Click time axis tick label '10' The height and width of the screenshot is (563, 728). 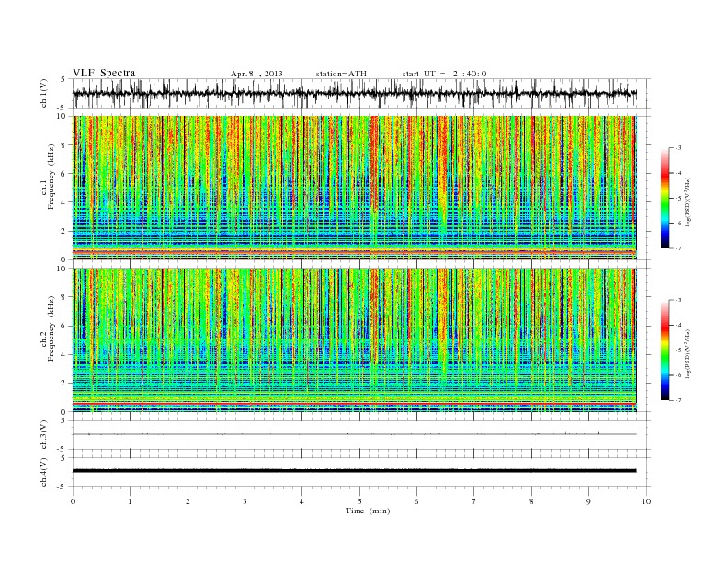(x=646, y=501)
